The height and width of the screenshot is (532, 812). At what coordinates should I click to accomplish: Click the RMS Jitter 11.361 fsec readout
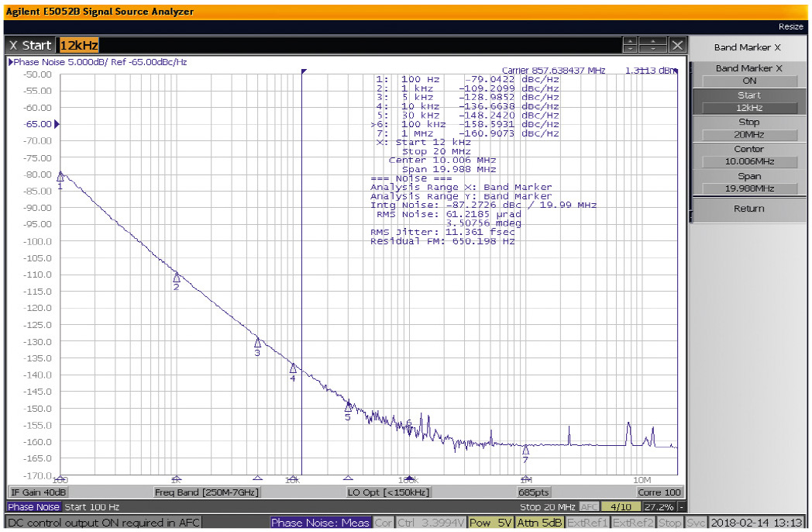pos(442,233)
